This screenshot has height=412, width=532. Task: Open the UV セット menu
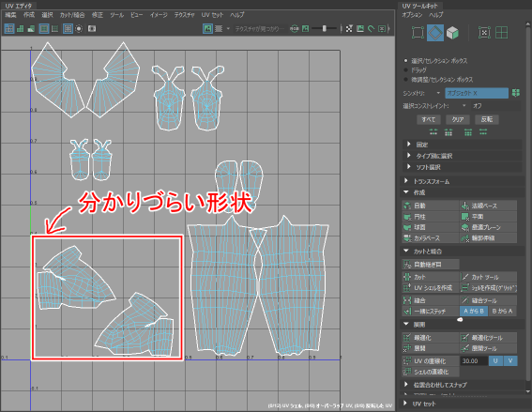coord(212,15)
